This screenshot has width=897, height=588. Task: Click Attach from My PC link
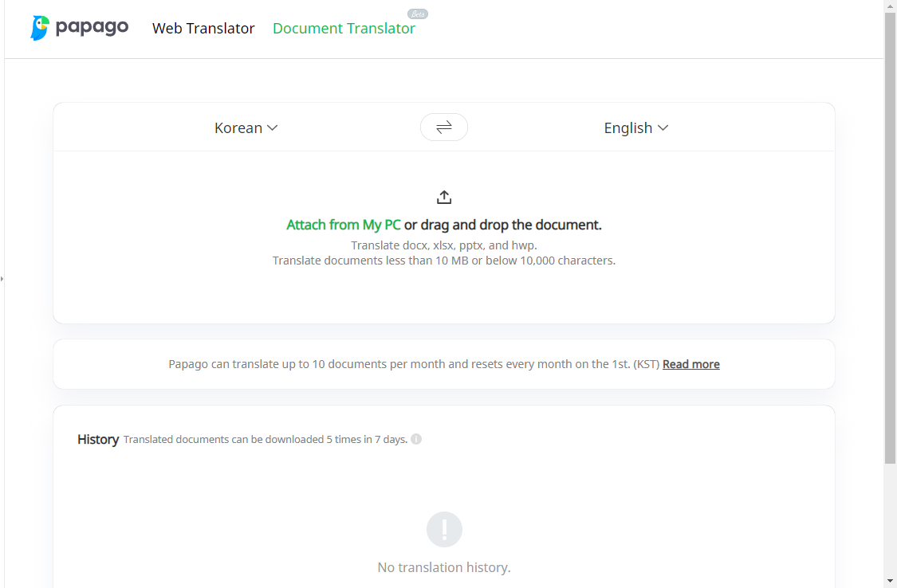coord(343,225)
